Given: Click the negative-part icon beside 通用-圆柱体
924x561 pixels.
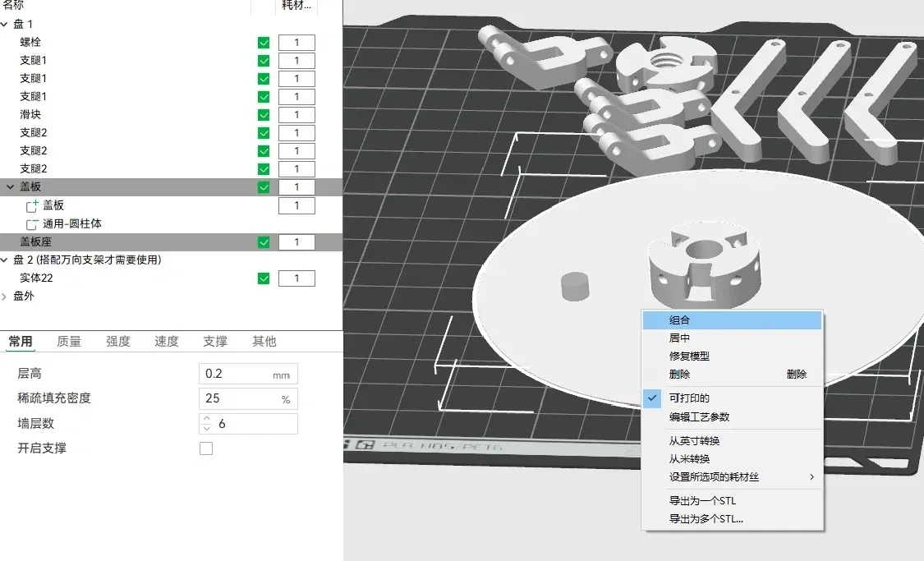Looking at the screenshot, I should pyautogui.click(x=32, y=224).
